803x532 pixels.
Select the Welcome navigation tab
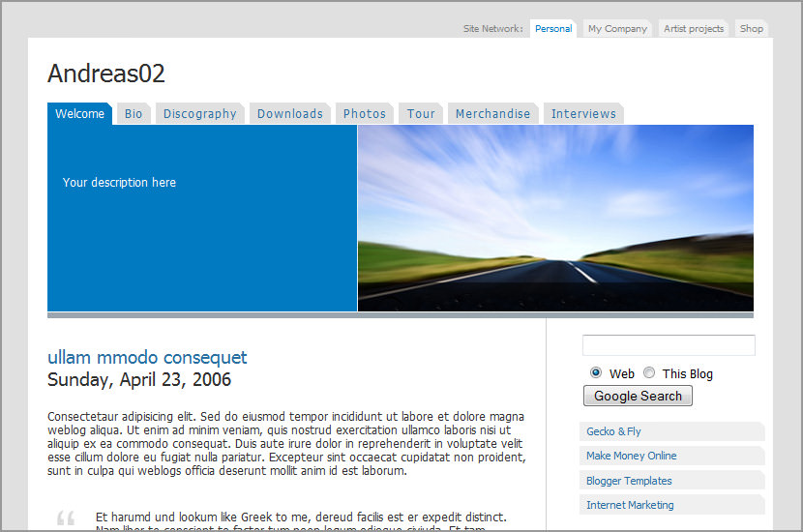(x=79, y=114)
